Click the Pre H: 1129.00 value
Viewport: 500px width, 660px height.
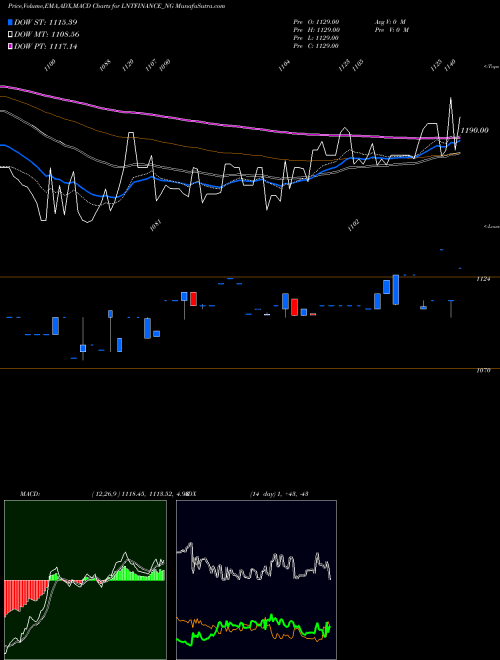(316, 30)
